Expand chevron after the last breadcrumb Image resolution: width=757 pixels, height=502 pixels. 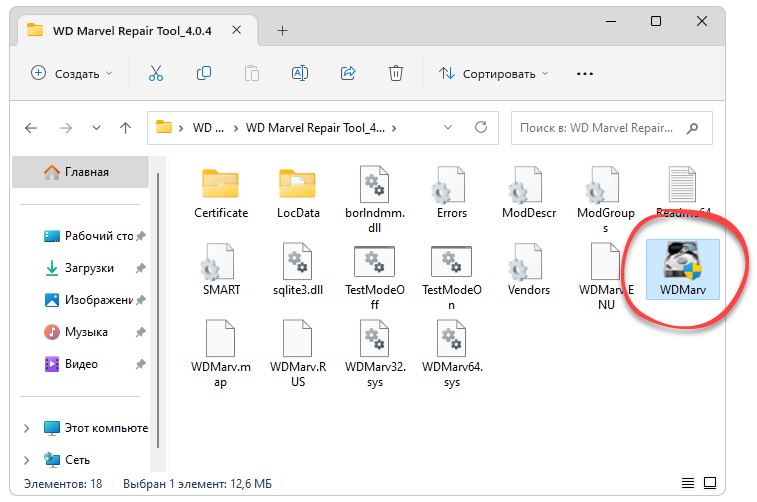394,128
